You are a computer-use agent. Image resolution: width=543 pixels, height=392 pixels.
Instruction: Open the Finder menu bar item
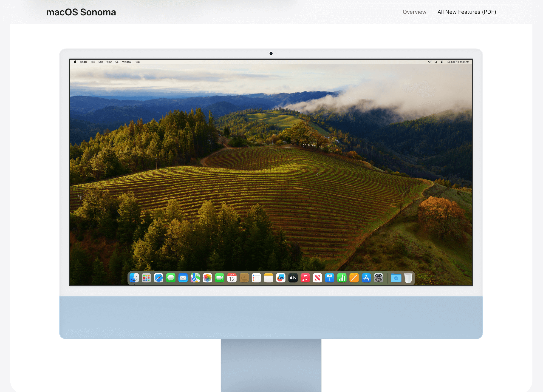(84, 62)
